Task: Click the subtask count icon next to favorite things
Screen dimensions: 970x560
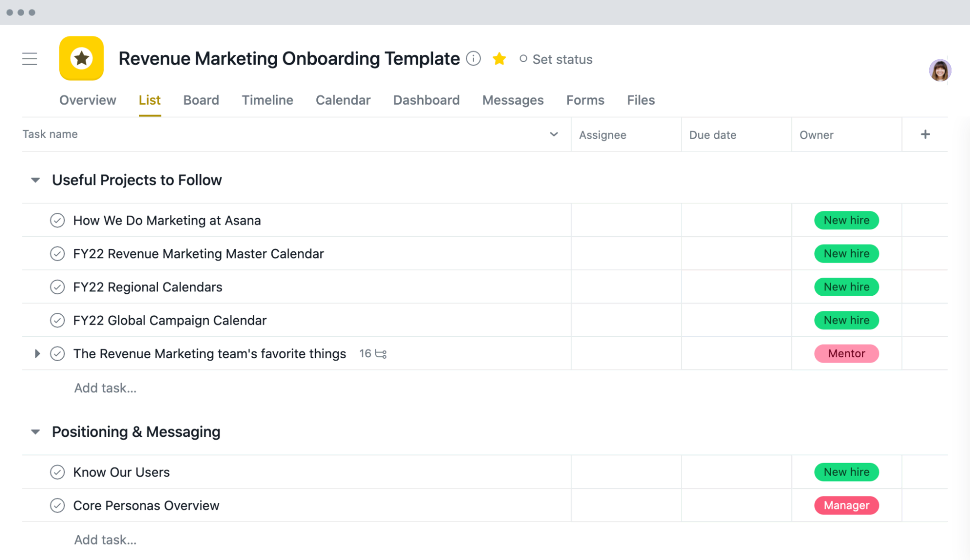Action: (381, 353)
